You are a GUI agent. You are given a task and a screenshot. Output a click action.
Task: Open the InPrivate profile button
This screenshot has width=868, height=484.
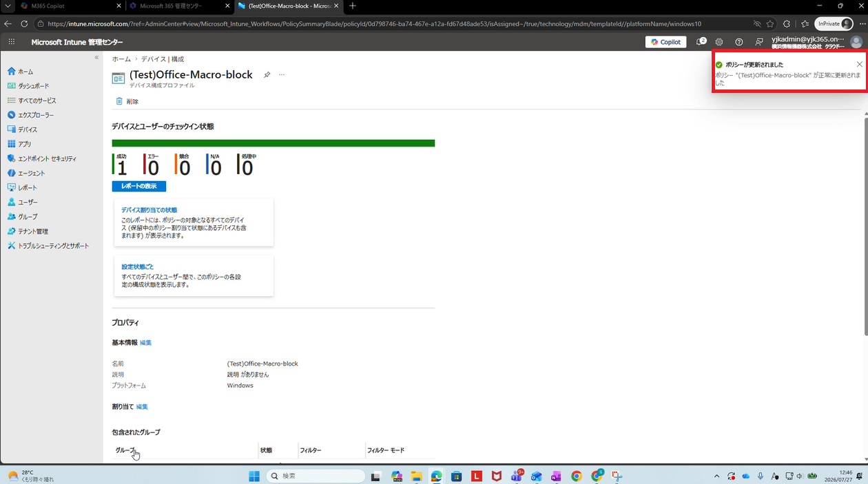(834, 23)
